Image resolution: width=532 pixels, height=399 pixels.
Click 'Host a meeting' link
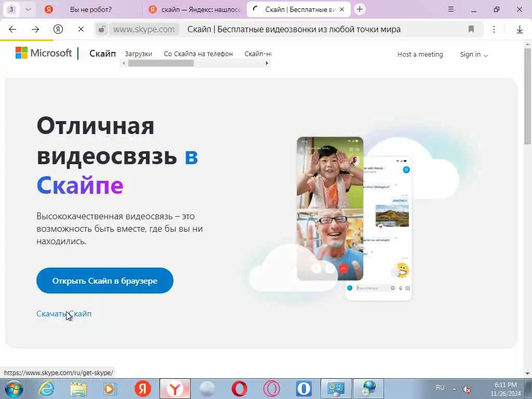pos(420,54)
